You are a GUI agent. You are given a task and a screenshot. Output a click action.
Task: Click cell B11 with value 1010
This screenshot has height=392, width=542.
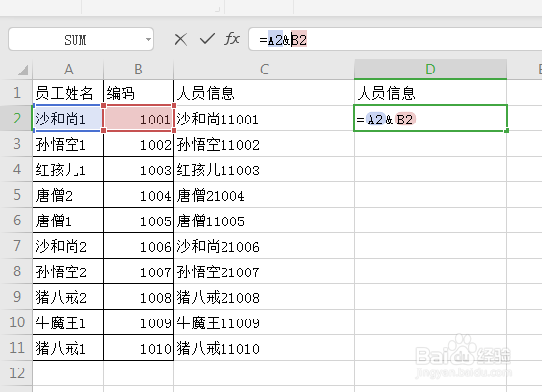[138, 347]
